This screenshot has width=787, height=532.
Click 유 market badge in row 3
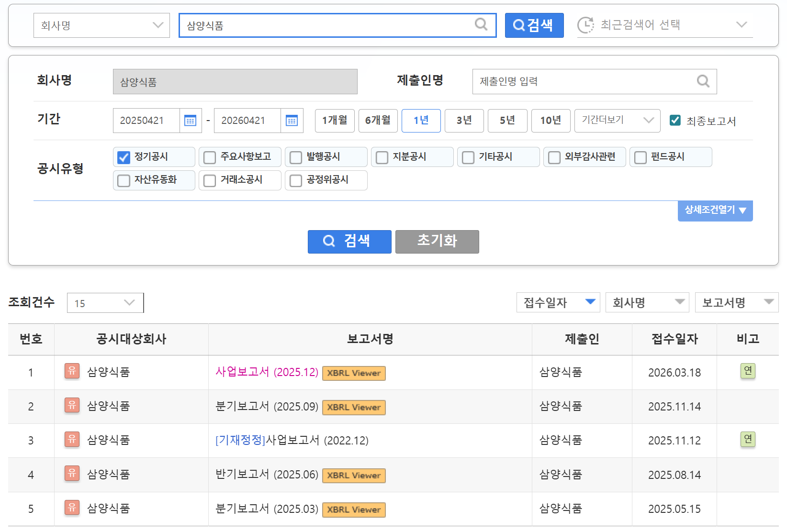[x=72, y=439]
